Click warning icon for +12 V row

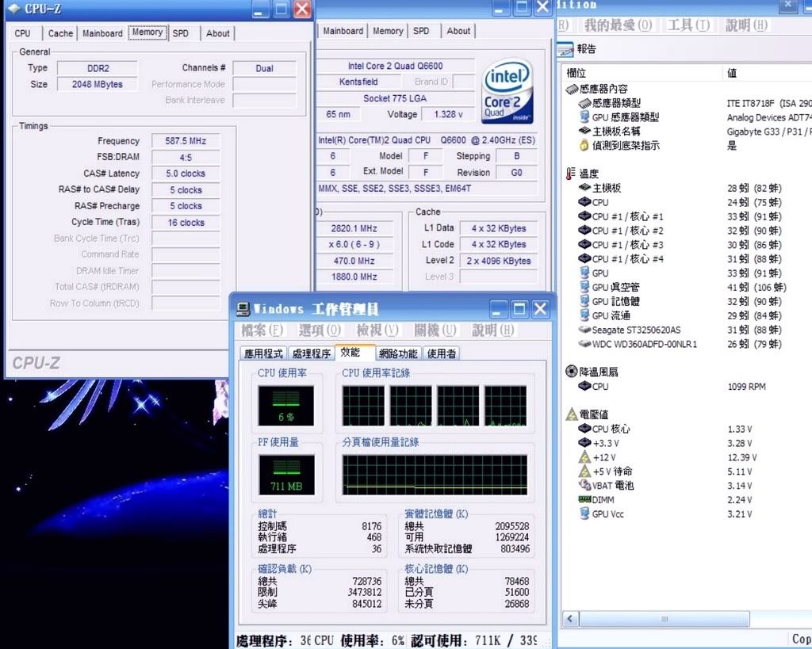[x=584, y=457]
